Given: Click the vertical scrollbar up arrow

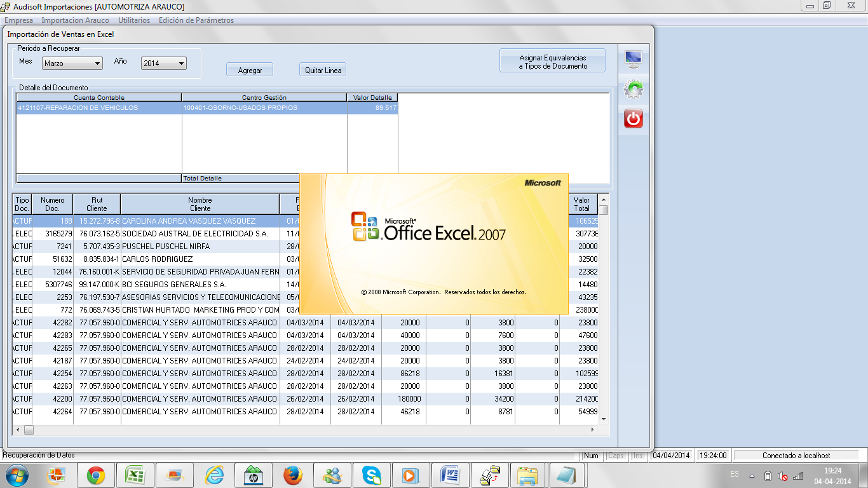Looking at the screenshot, I should (x=604, y=198).
